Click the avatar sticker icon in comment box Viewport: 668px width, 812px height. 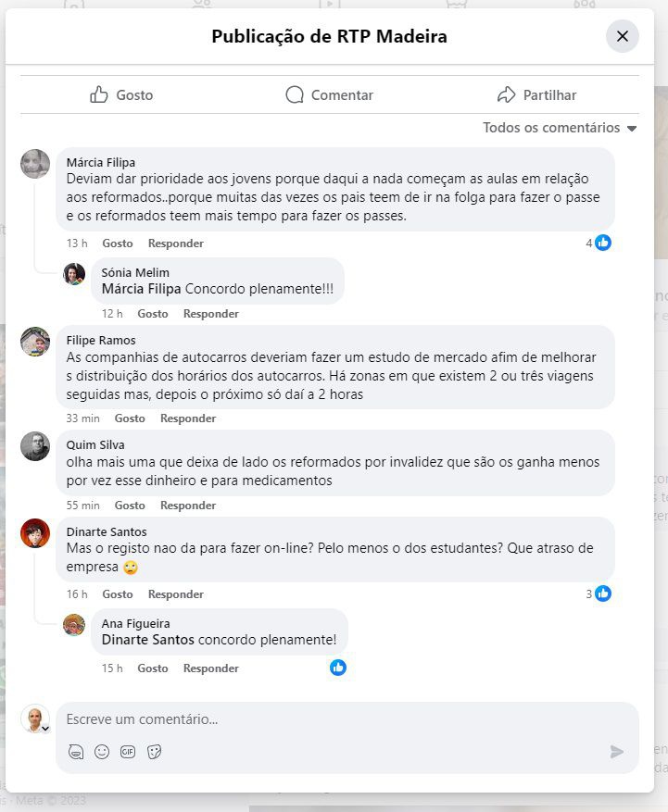[x=76, y=752]
